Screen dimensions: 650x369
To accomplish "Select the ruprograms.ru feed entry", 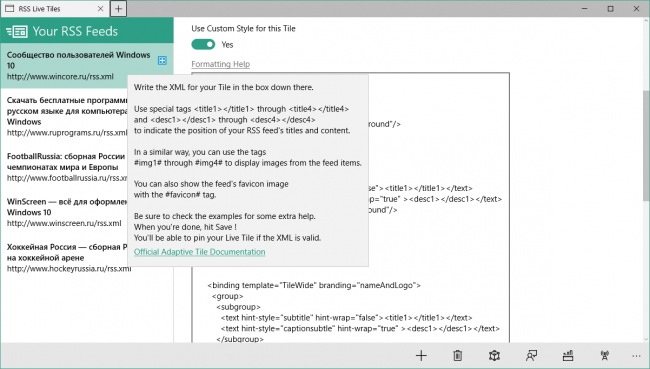I will 64,117.
